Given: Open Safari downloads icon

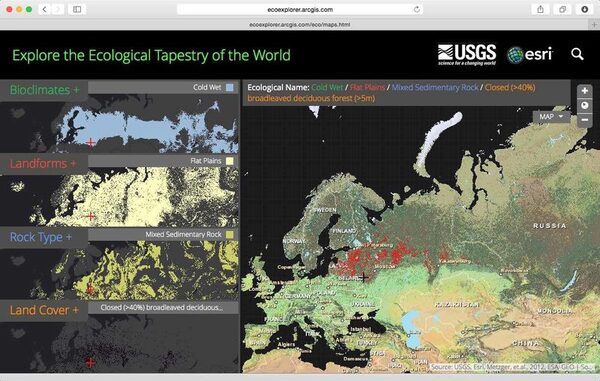Looking at the screenshot, I should (x=584, y=9).
